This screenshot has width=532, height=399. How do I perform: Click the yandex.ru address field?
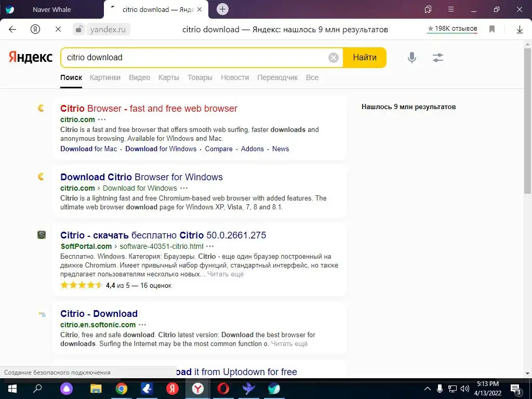(x=108, y=30)
